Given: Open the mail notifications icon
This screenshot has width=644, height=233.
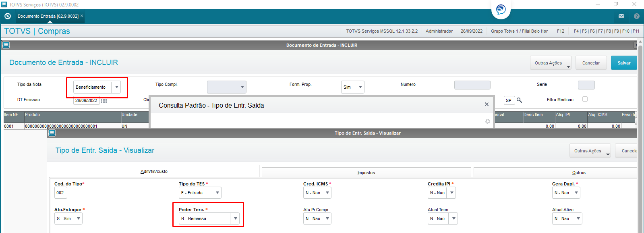Looking at the screenshot, I should coord(621,16).
